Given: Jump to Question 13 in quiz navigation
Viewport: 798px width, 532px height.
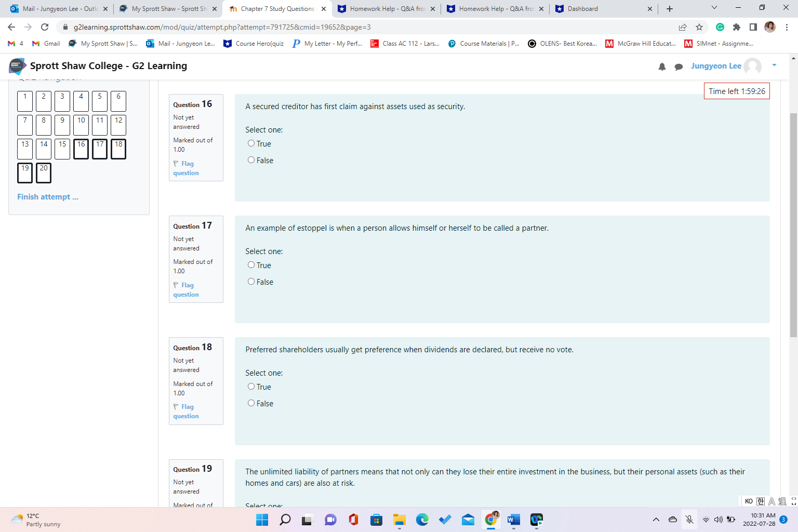Looking at the screenshot, I should pyautogui.click(x=24, y=149).
